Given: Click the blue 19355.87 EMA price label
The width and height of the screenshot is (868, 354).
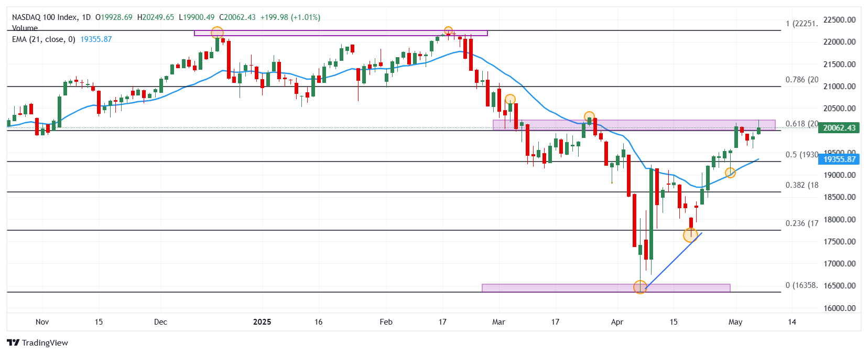Looking at the screenshot, I should [x=839, y=159].
